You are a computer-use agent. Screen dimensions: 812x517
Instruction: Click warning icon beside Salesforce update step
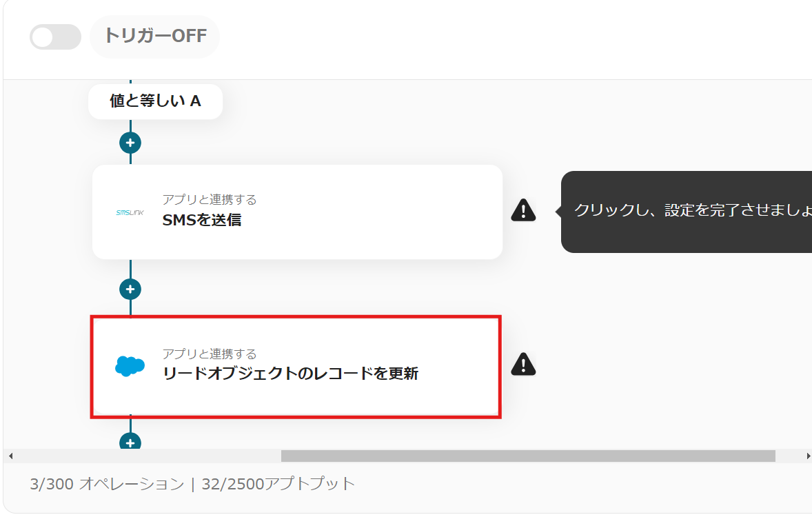(523, 364)
